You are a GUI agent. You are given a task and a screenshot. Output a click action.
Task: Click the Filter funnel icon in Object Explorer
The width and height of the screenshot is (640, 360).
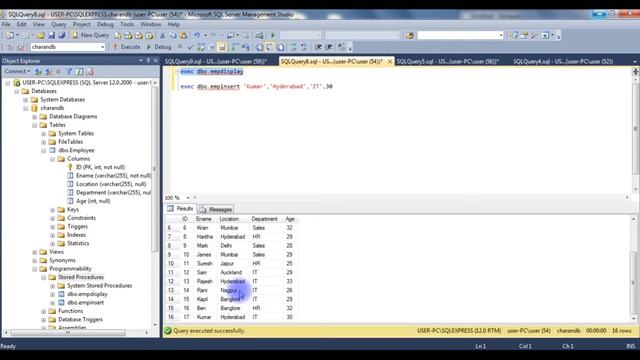pos(69,71)
